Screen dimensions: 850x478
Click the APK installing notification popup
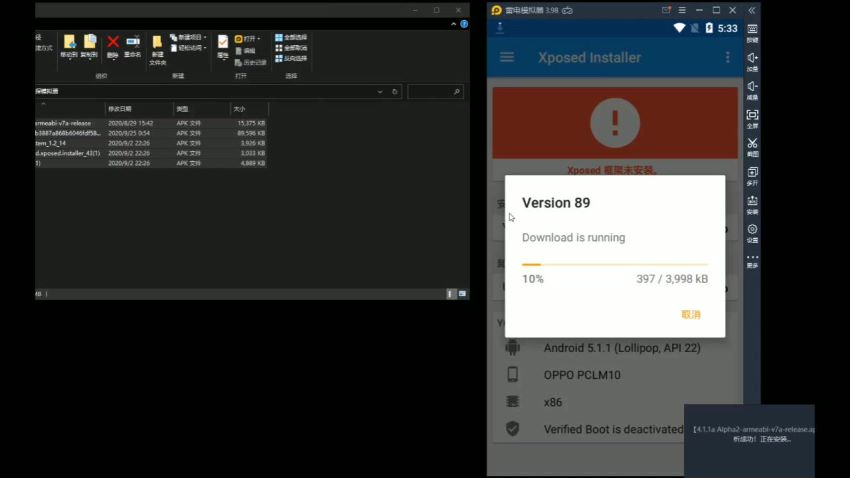(x=749, y=440)
